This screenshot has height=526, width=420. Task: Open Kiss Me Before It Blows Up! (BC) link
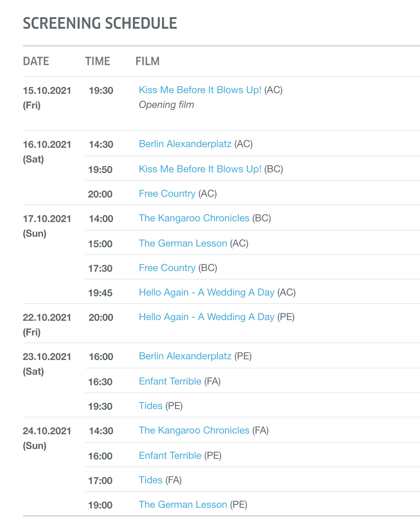pos(200,169)
